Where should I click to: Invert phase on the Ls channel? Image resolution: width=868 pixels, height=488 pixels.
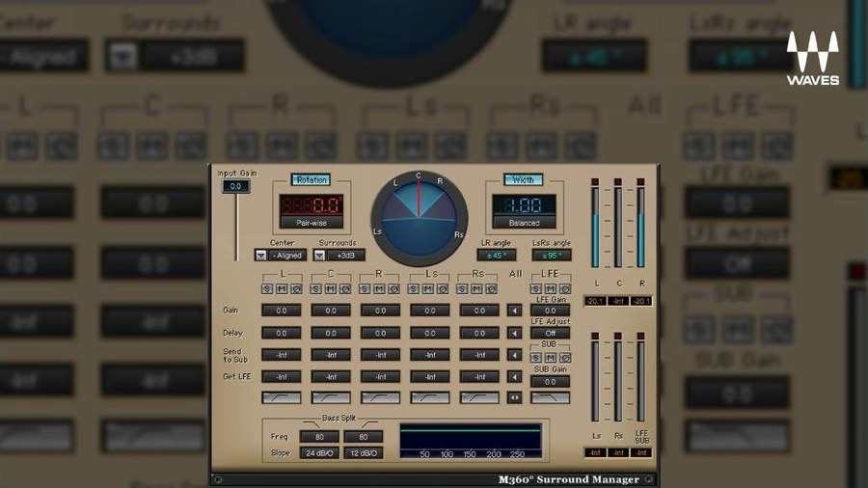443,288
